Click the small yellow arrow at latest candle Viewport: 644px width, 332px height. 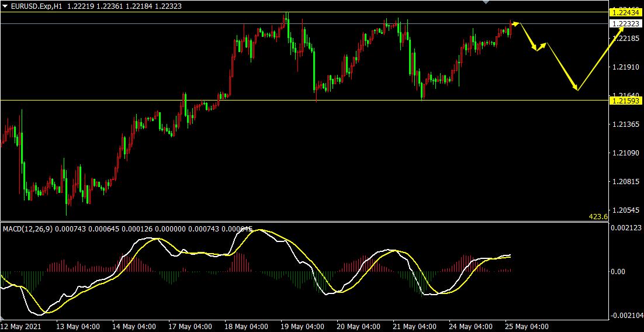pyautogui.click(x=516, y=23)
